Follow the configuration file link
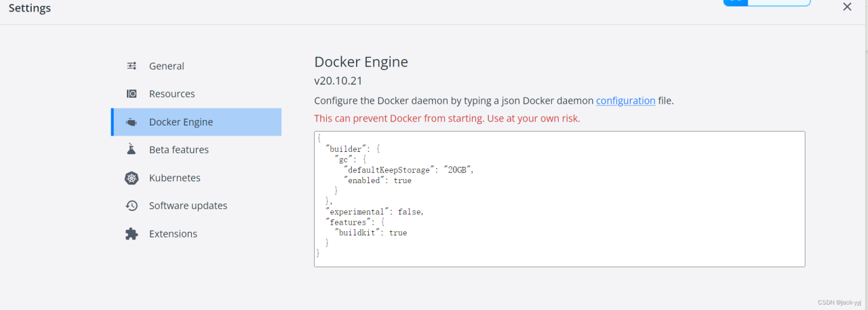This screenshot has height=310, width=868. tap(625, 100)
